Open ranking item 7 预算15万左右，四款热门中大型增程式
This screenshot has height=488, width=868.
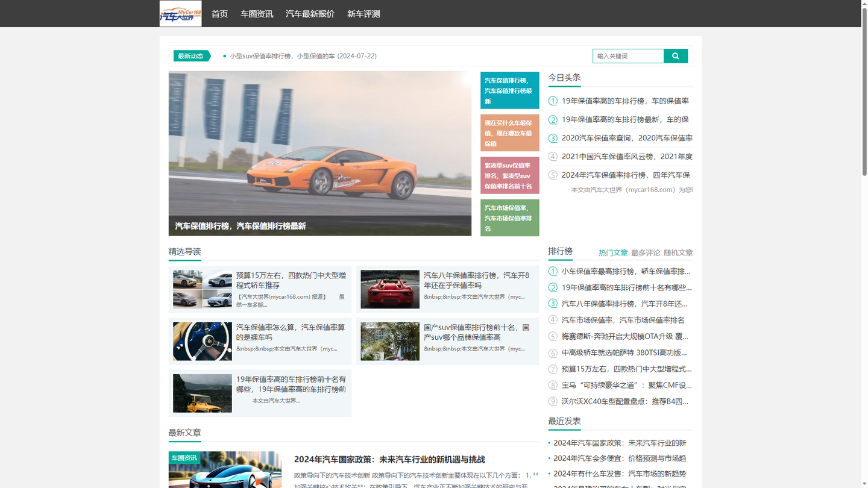click(626, 369)
